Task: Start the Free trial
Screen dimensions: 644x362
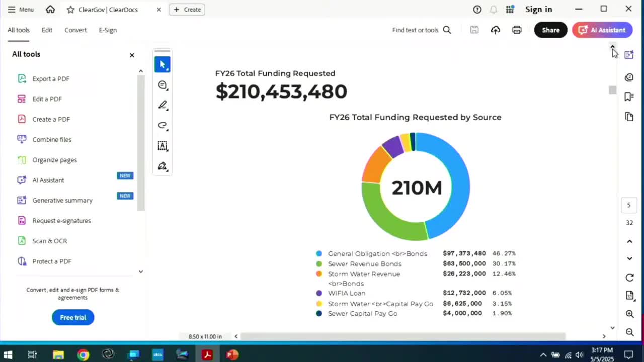Action: (x=73, y=317)
